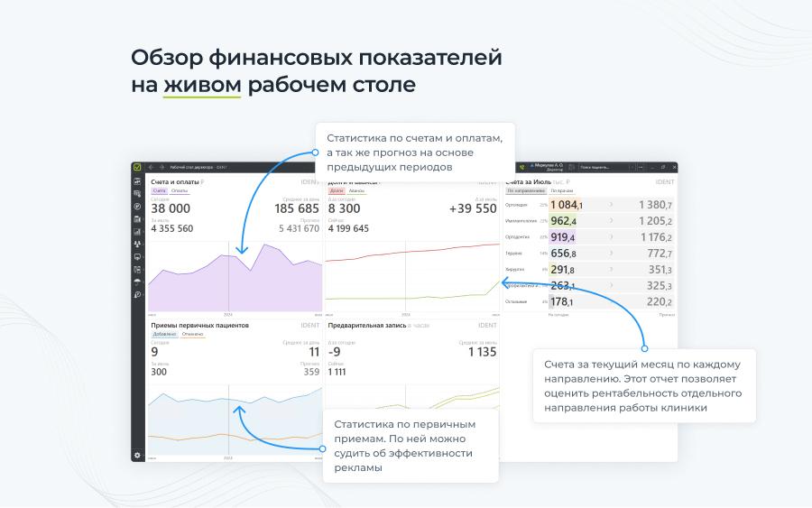This screenshot has width=812, height=508.
Task: Click the 351,3 forecast value
Action: pos(660,270)
